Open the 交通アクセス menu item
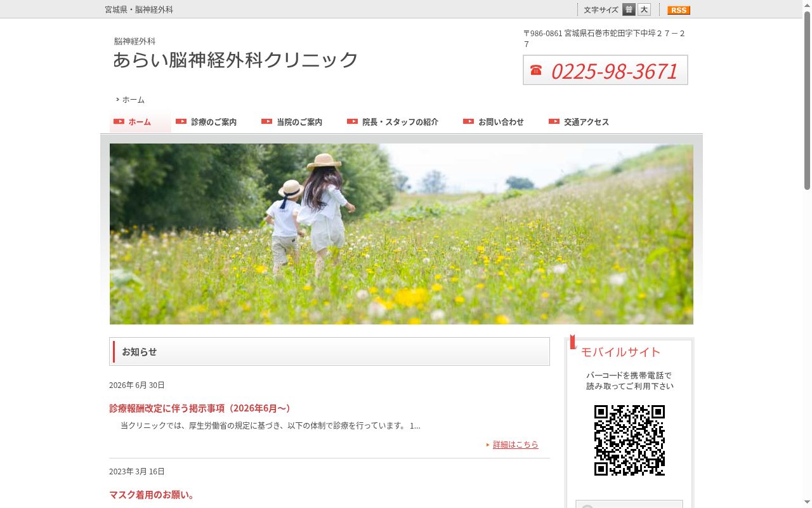812x508 pixels. tap(586, 122)
